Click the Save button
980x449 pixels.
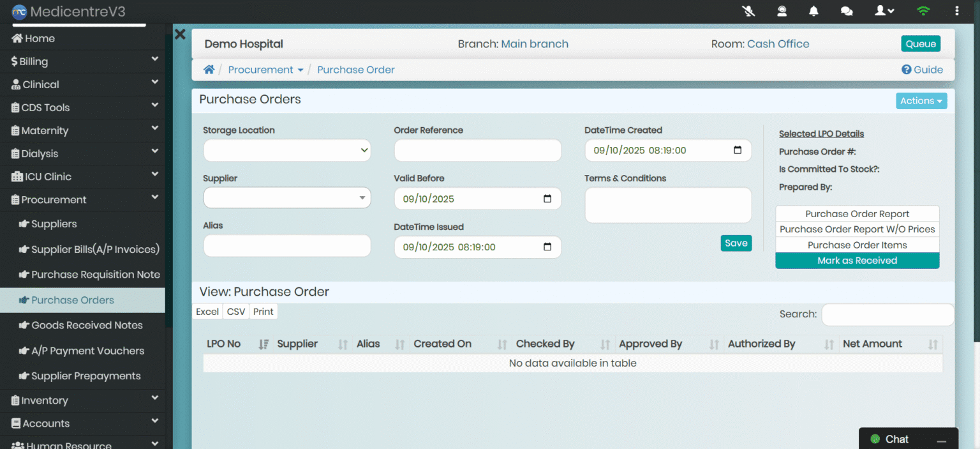pyautogui.click(x=736, y=243)
